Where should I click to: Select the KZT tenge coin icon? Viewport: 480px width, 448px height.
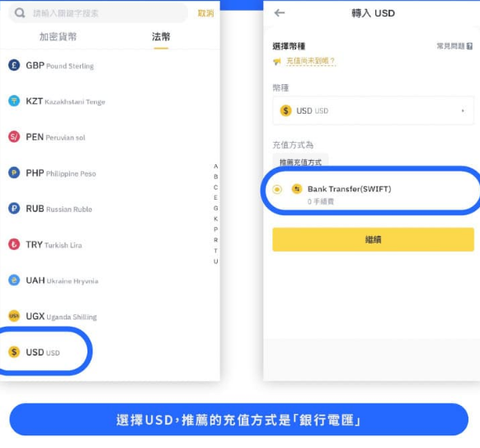click(14, 101)
